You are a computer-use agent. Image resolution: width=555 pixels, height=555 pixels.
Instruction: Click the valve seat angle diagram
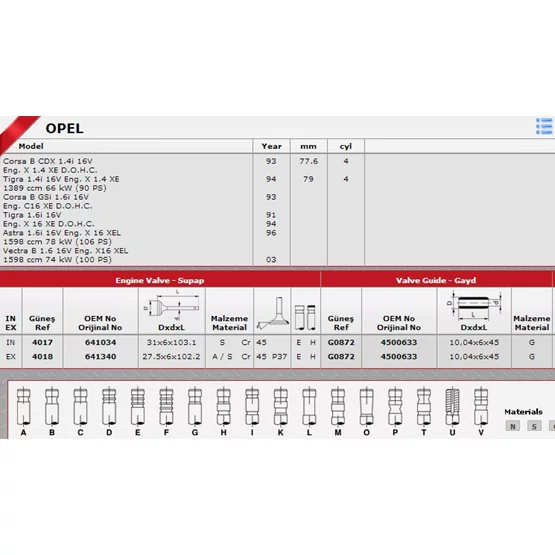pyautogui.click(x=273, y=313)
